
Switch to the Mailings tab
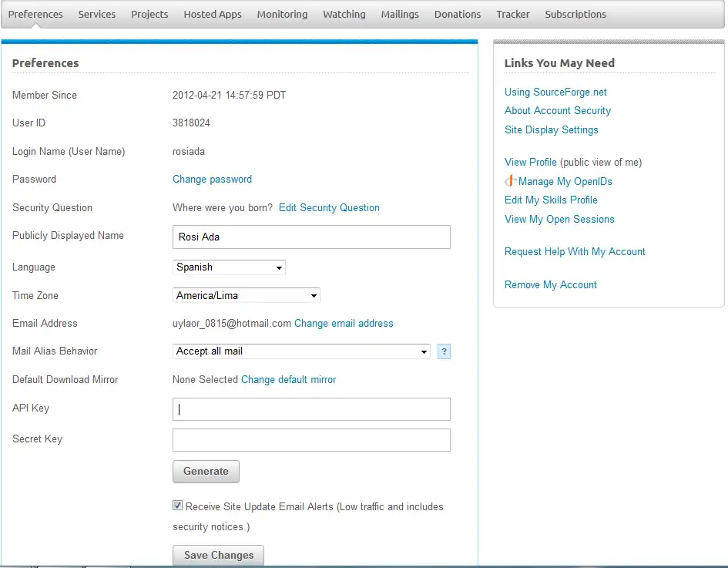pos(400,15)
